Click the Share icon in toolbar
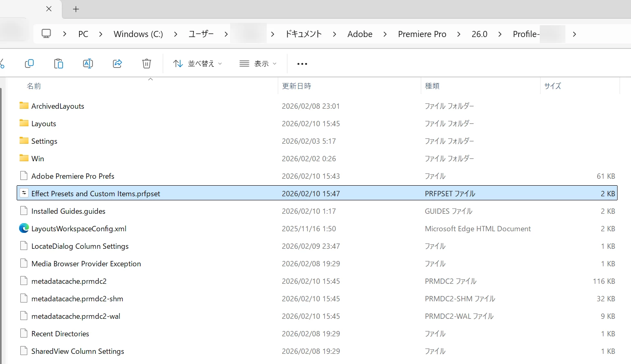 point(117,64)
